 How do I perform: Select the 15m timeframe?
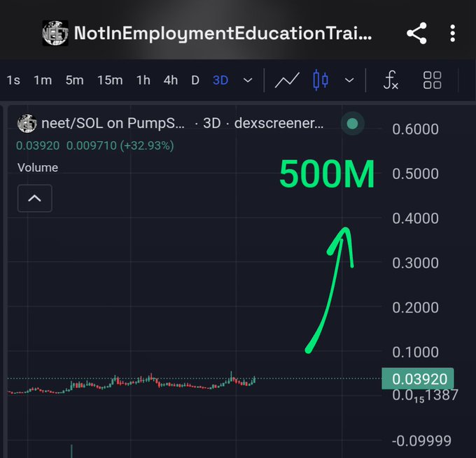[x=110, y=80]
